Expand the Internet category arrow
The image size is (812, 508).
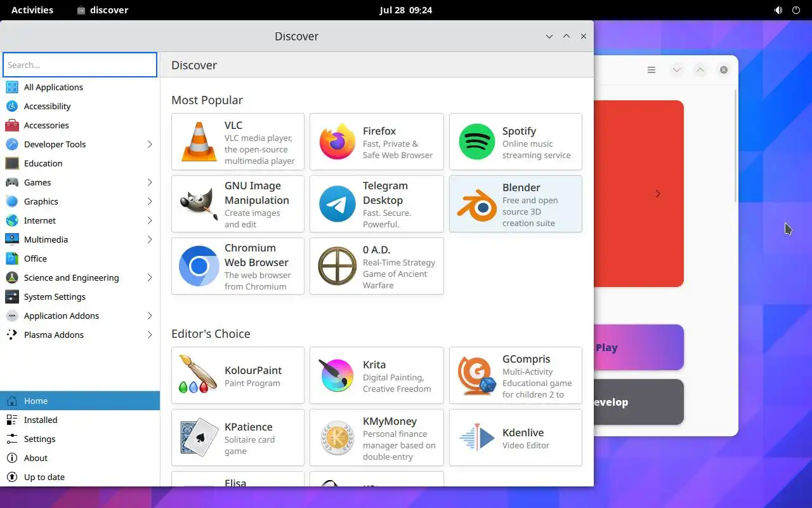[150, 220]
